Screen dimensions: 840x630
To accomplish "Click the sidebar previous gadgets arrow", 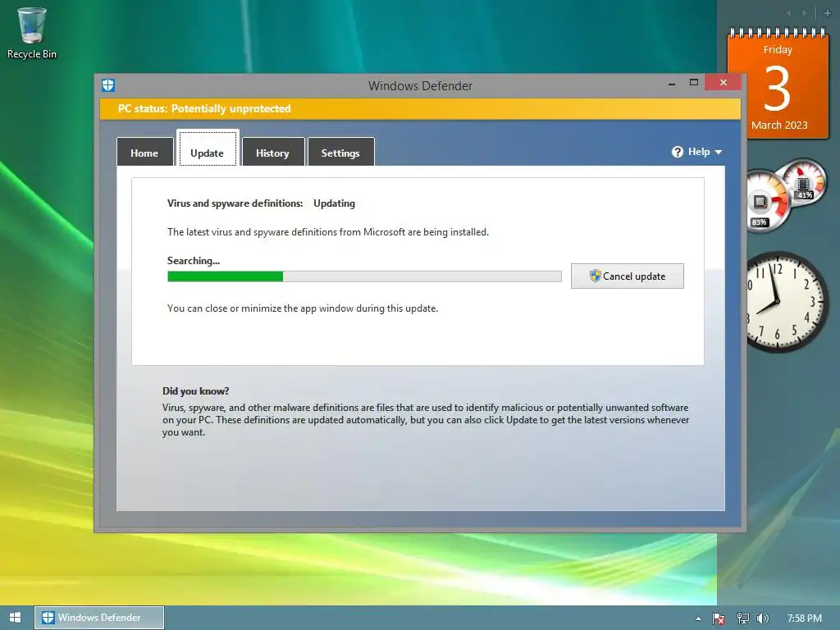I will click(788, 13).
